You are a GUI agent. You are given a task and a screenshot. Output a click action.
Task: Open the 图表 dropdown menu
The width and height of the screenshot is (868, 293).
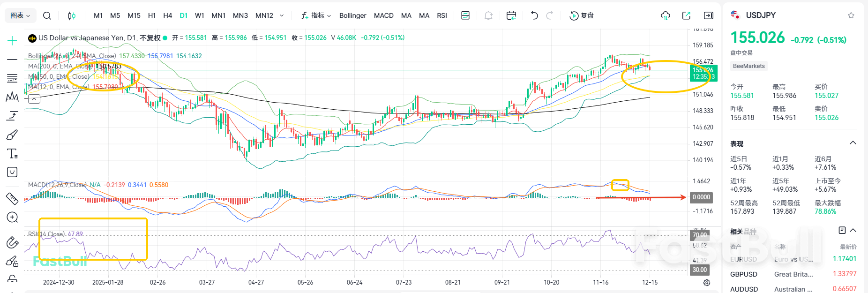[20, 15]
